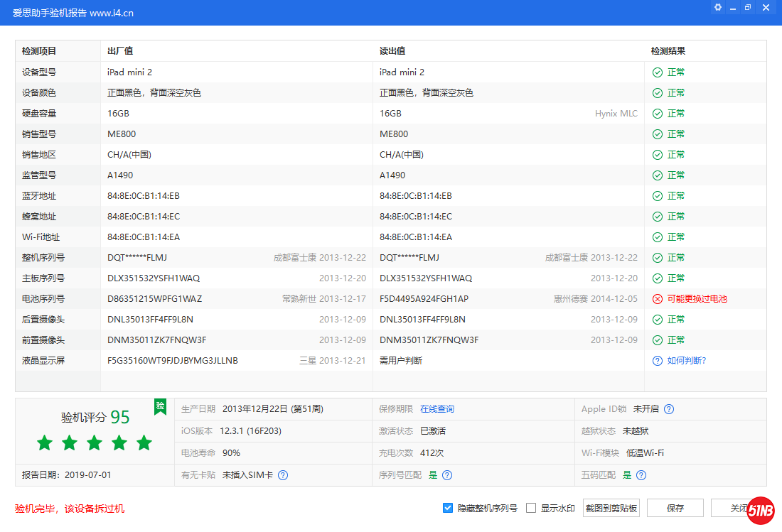
Task: Click help icon next to 五码匹配
Action: (641, 475)
